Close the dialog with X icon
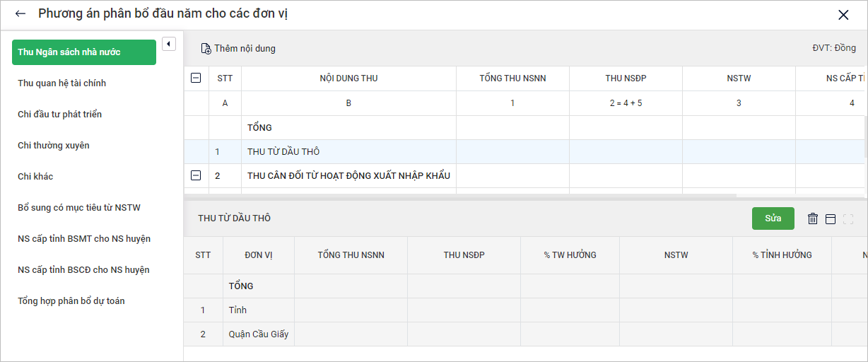 (x=843, y=15)
